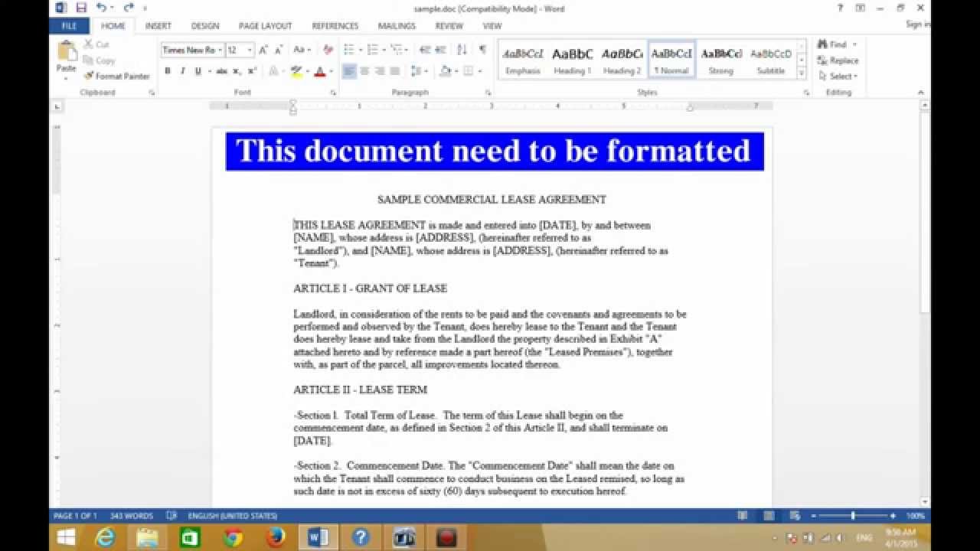
Task: Apply the Heading 2 style
Action: (622, 60)
